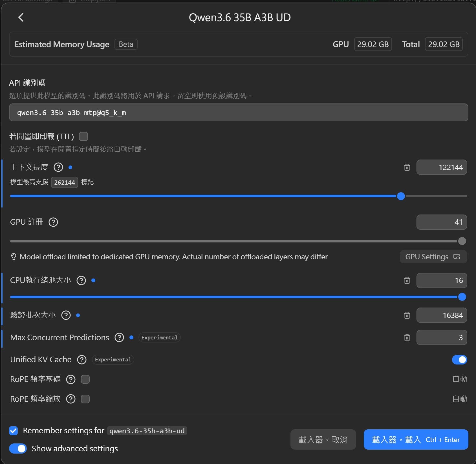Open help for Unified KV Cache

pos(82,360)
